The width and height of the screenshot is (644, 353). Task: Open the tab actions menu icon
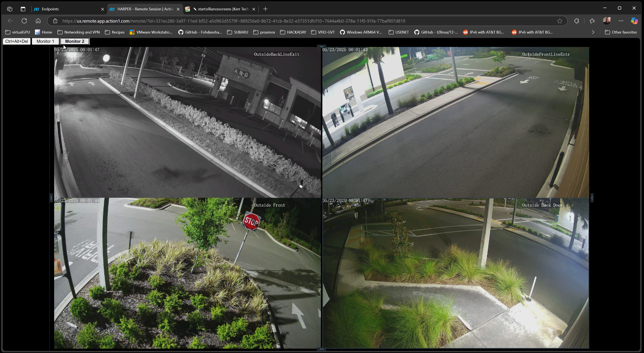coord(23,9)
